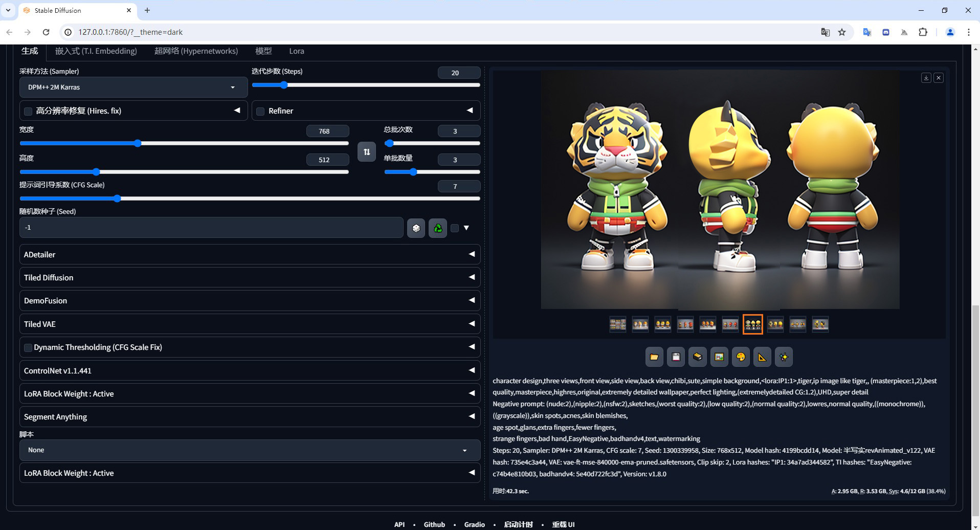The height and width of the screenshot is (530, 980).
Task: Adjust the width (宽度) slider
Action: click(x=184, y=143)
